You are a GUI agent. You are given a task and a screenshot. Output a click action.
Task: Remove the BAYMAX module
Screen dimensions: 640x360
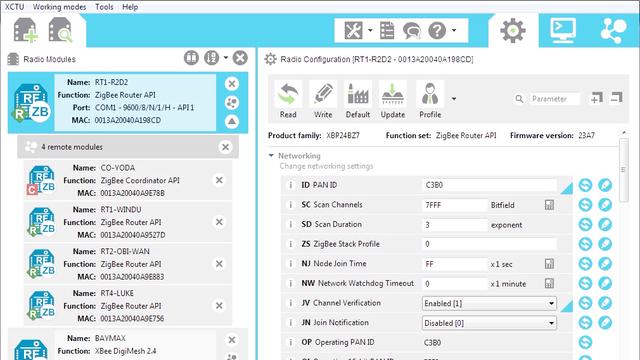[x=232, y=340]
